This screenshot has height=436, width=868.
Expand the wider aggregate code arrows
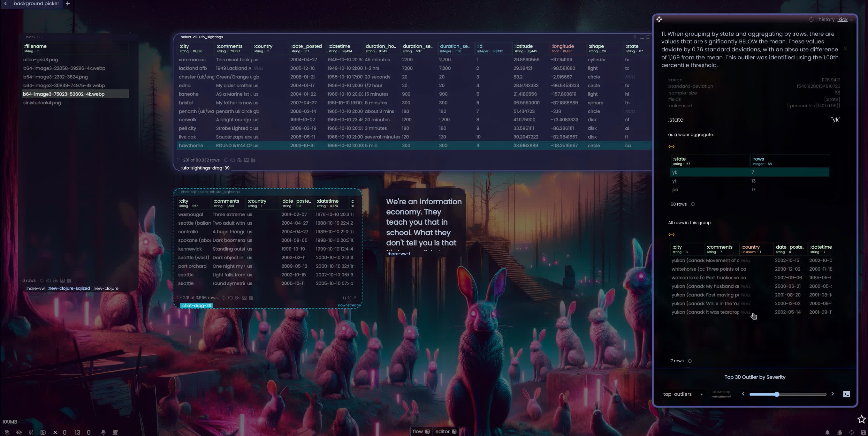tap(671, 147)
